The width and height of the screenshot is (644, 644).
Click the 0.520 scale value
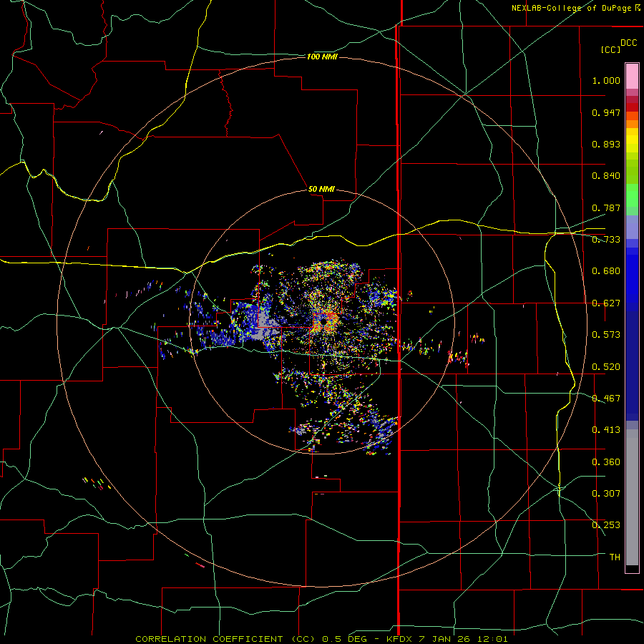tap(606, 367)
